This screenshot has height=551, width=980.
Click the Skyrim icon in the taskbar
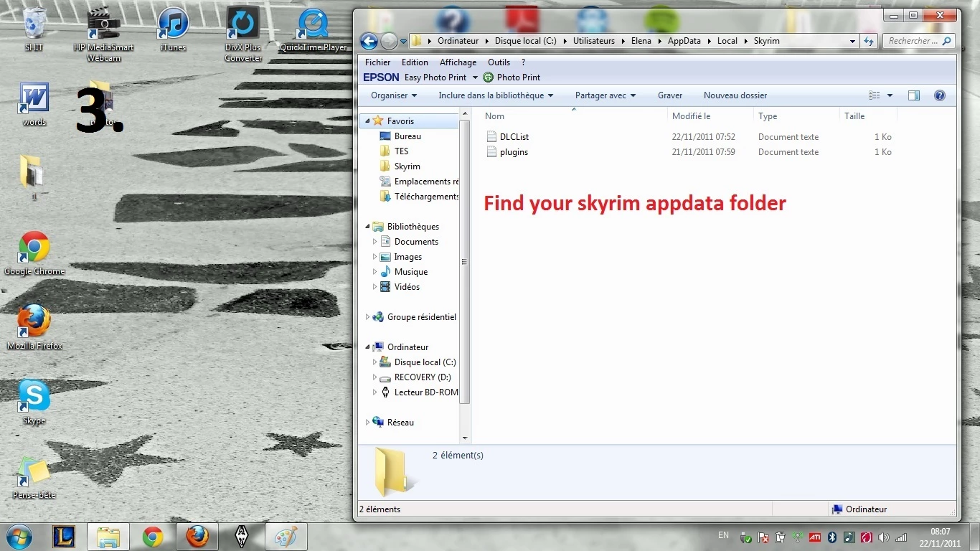pyautogui.click(x=242, y=537)
